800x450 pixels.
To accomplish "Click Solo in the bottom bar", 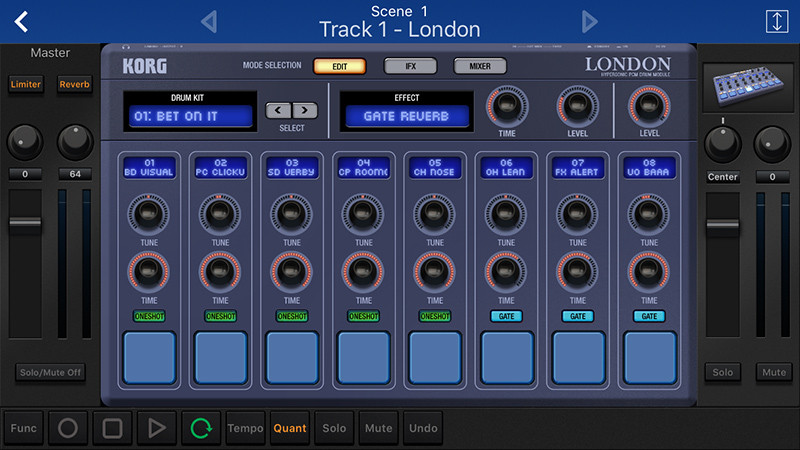I will pos(334,428).
